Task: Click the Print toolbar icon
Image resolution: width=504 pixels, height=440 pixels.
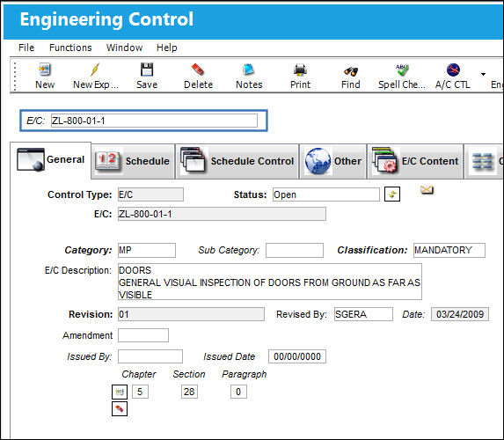Action: (x=300, y=70)
